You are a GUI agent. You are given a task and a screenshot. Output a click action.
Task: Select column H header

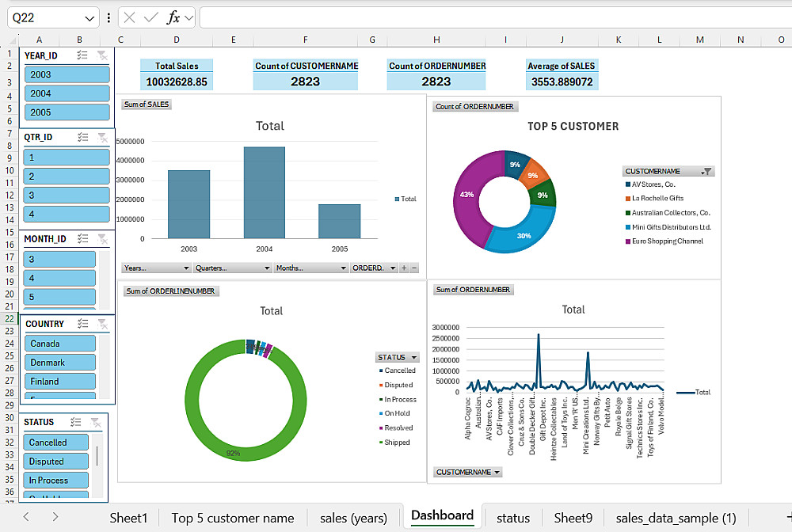coord(436,40)
